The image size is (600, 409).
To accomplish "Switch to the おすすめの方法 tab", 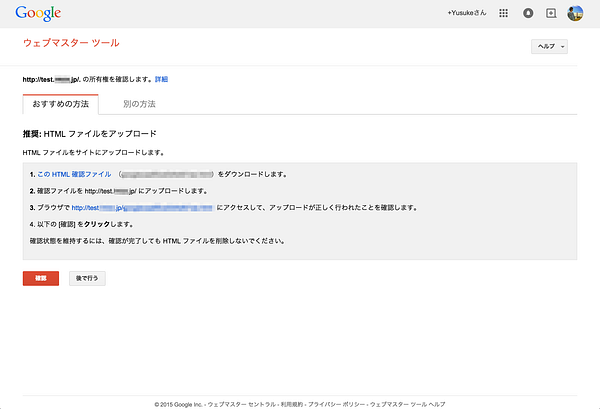I will tap(60, 104).
